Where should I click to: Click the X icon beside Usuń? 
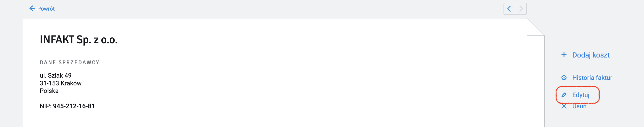(564, 106)
